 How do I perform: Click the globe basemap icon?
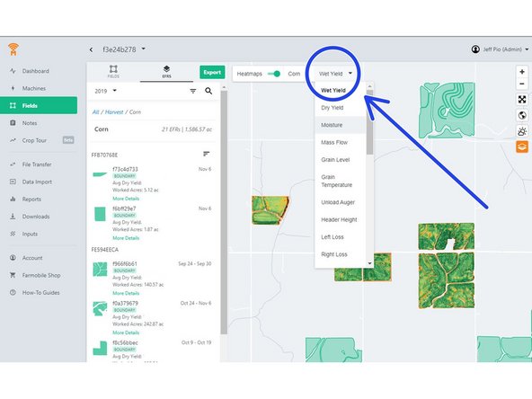[522, 115]
